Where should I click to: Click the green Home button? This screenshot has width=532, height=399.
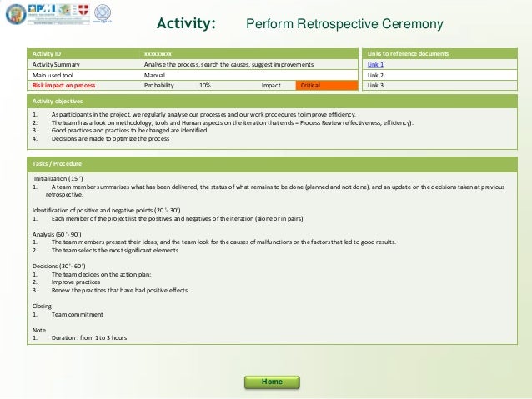(x=272, y=382)
